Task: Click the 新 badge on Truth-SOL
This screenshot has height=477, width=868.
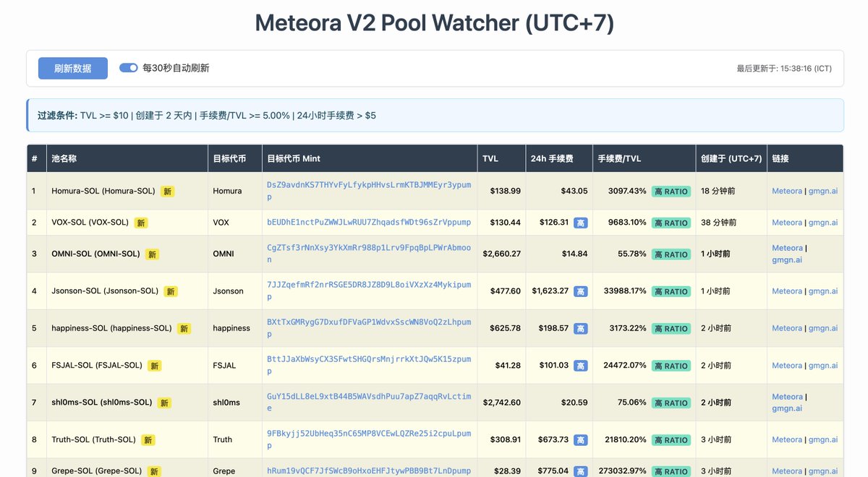Action: click(x=148, y=440)
